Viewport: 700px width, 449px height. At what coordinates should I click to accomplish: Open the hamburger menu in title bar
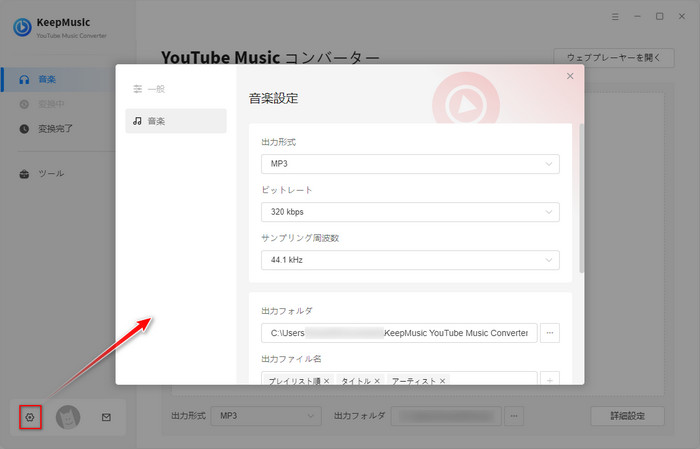615,17
